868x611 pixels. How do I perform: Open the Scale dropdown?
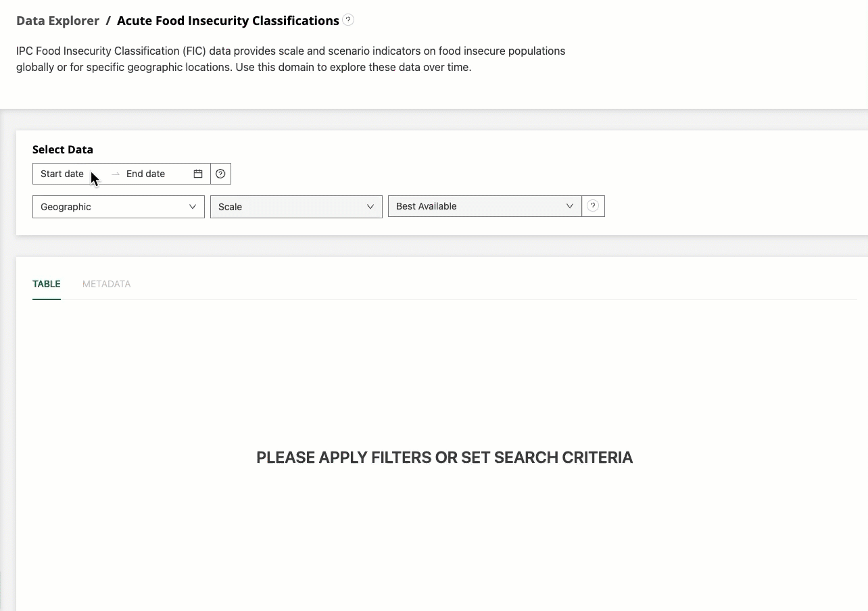tap(296, 206)
